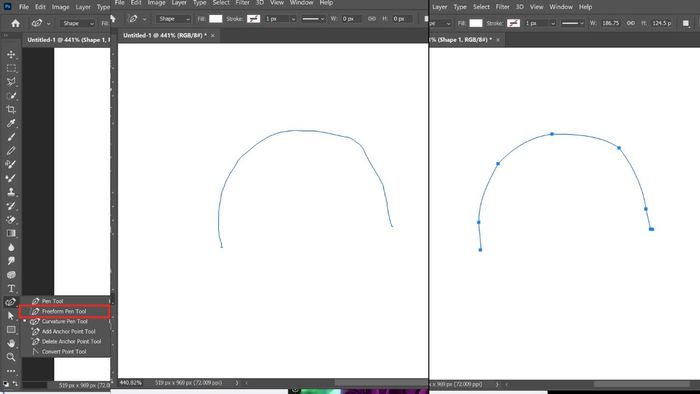The height and width of the screenshot is (394, 700).
Task: Open Fill color swatch in middle window
Action: [216, 19]
